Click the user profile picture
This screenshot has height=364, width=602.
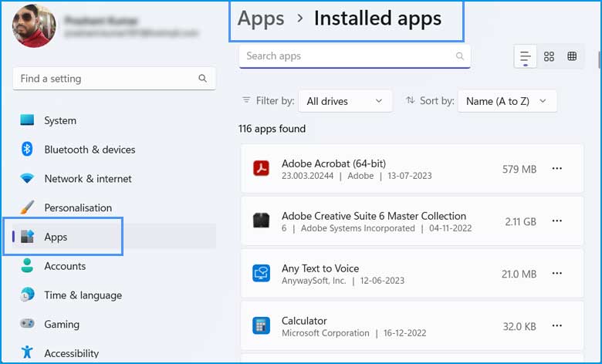click(x=34, y=25)
